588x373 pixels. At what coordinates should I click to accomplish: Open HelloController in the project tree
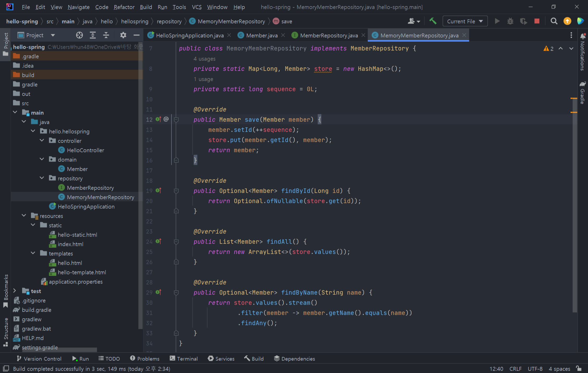(85, 150)
